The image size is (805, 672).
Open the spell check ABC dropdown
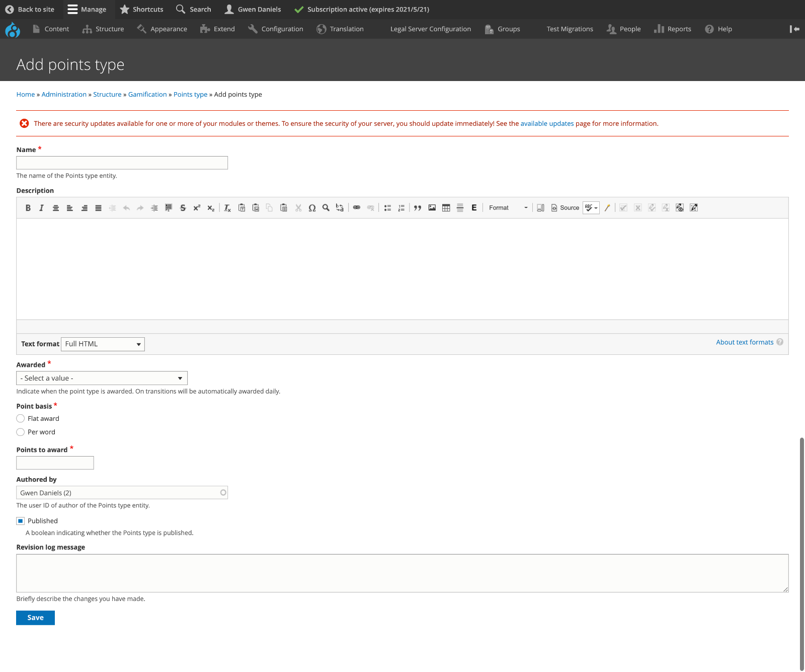point(591,208)
